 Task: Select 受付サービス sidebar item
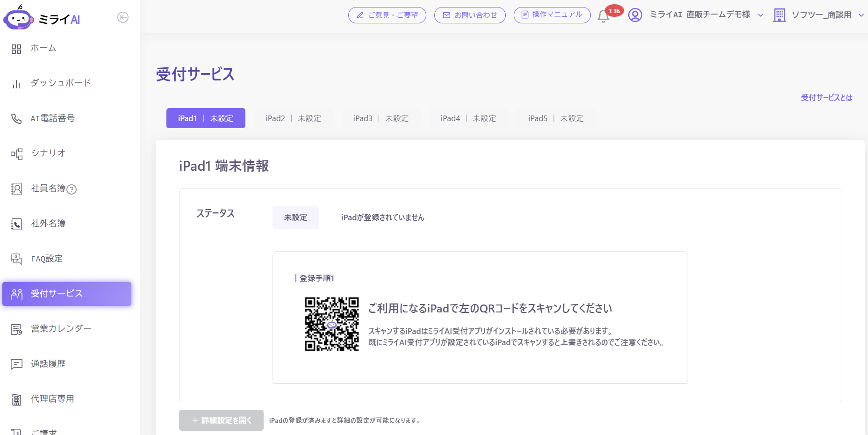point(67,294)
